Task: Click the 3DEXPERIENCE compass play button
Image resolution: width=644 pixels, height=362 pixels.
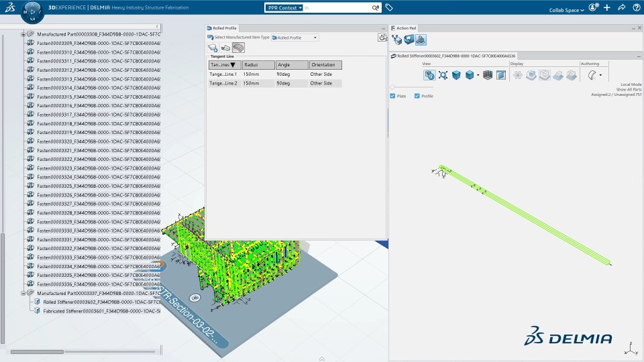Action: pos(32,12)
